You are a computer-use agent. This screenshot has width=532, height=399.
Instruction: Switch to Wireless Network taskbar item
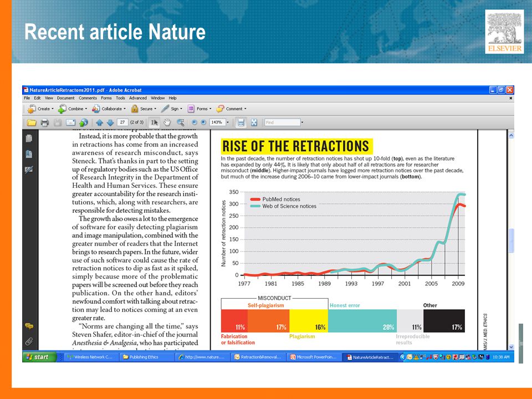[90, 357]
